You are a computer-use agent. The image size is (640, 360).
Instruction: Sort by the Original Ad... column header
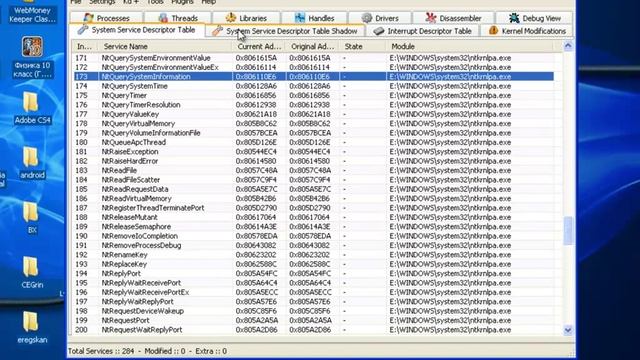tap(313, 47)
